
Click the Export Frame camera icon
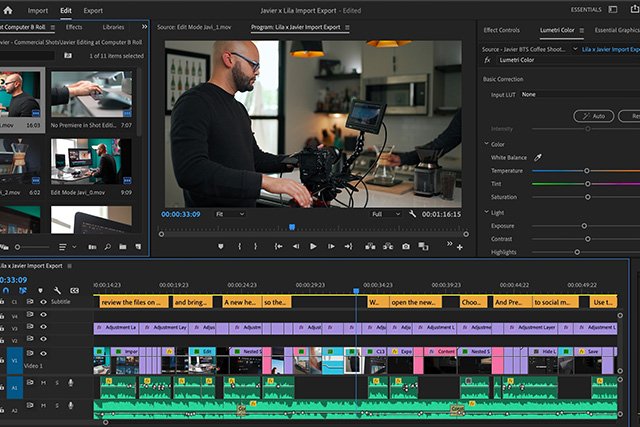[406, 245]
